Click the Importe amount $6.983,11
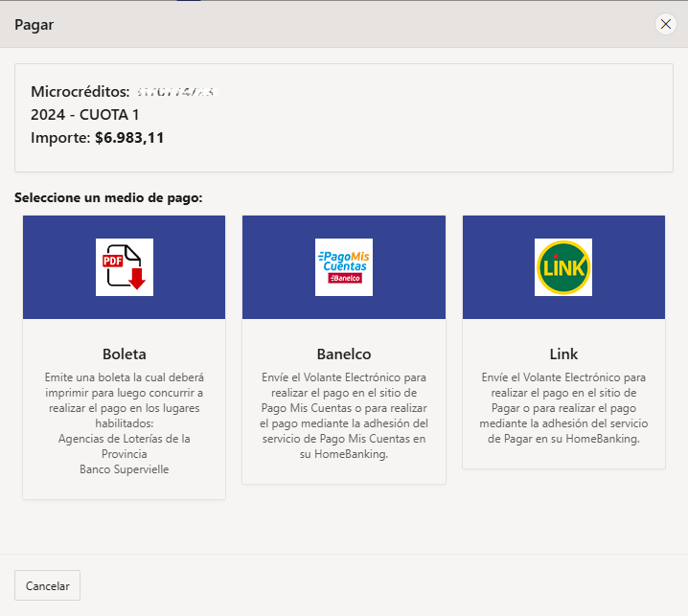The image size is (688, 616). coord(129,138)
